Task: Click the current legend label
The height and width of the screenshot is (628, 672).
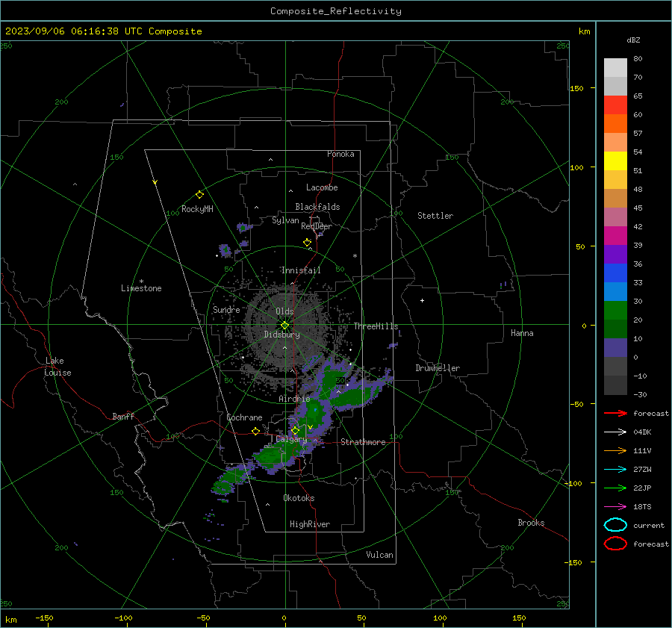Action: pos(649,525)
